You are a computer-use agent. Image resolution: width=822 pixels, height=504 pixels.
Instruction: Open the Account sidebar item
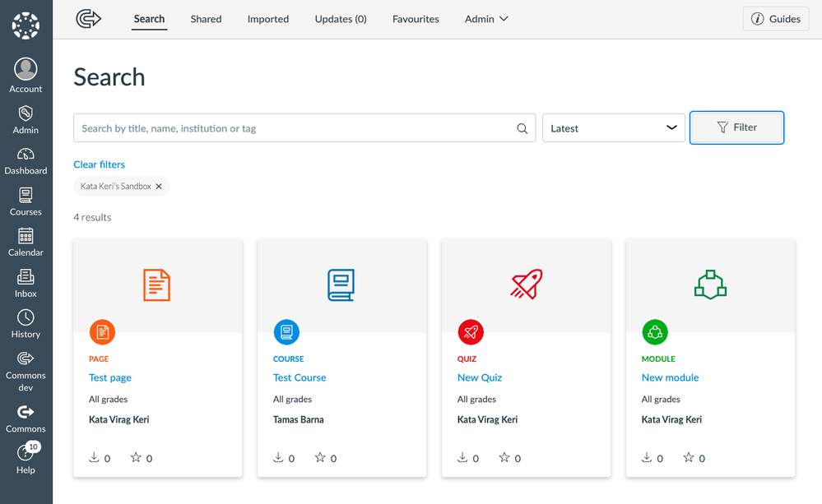26,76
